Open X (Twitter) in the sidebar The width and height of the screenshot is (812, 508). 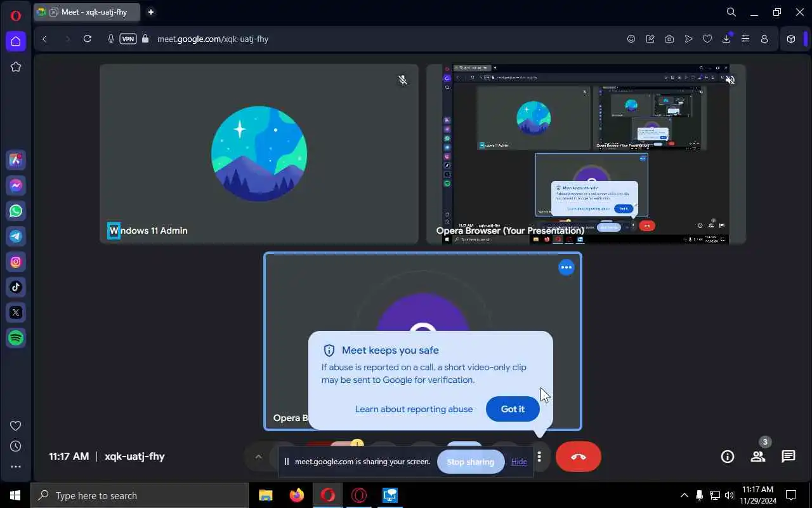pyautogui.click(x=16, y=312)
